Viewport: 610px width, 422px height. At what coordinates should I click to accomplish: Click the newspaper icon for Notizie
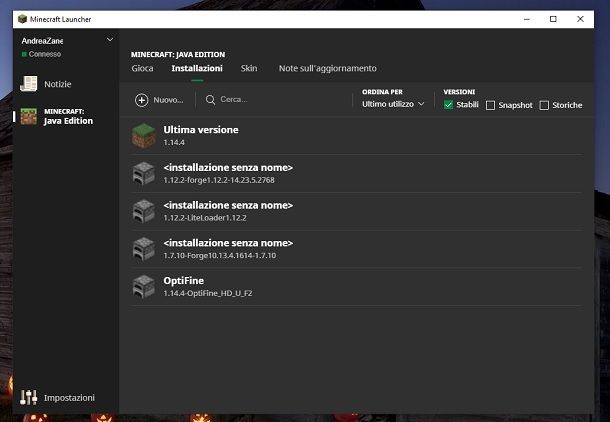coord(29,84)
